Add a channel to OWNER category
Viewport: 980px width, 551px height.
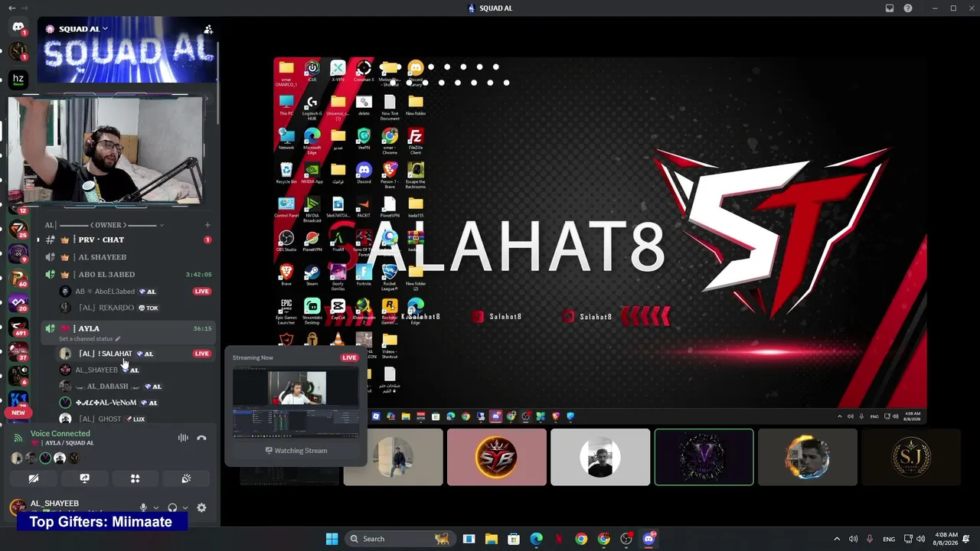click(x=207, y=225)
